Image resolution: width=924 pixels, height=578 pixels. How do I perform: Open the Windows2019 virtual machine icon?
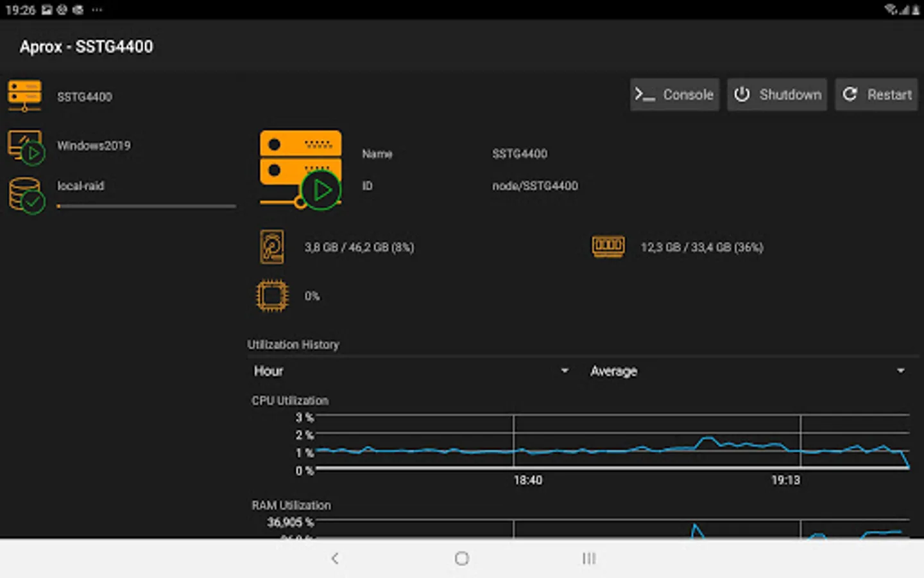[x=26, y=147]
